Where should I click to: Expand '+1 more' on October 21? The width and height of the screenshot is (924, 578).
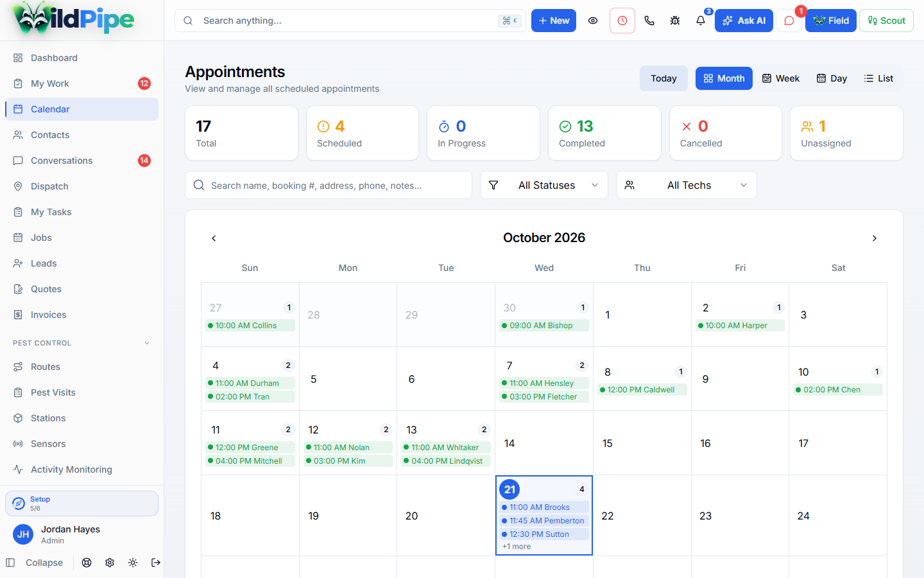click(517, 547)
